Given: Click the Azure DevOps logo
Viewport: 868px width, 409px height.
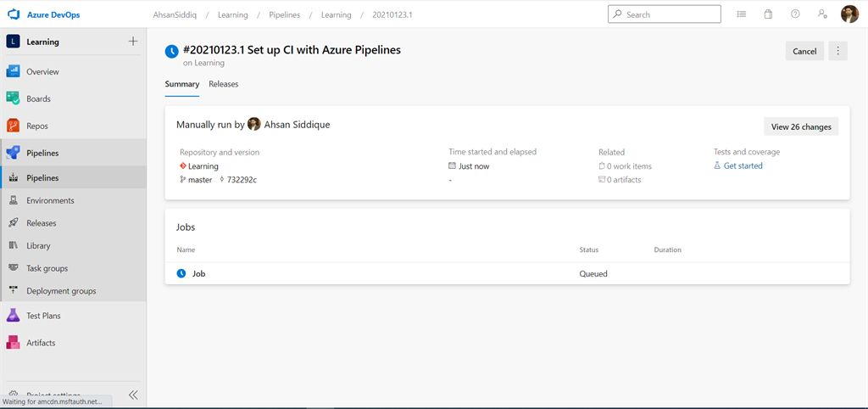Looking at the screenshot, I should click(14, 14).
